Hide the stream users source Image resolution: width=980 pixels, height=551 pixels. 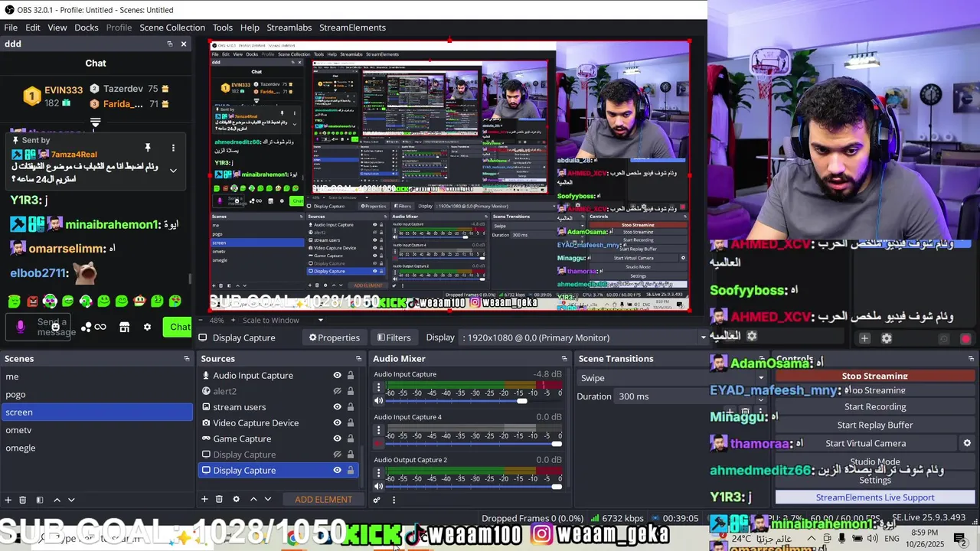point(337,407)
